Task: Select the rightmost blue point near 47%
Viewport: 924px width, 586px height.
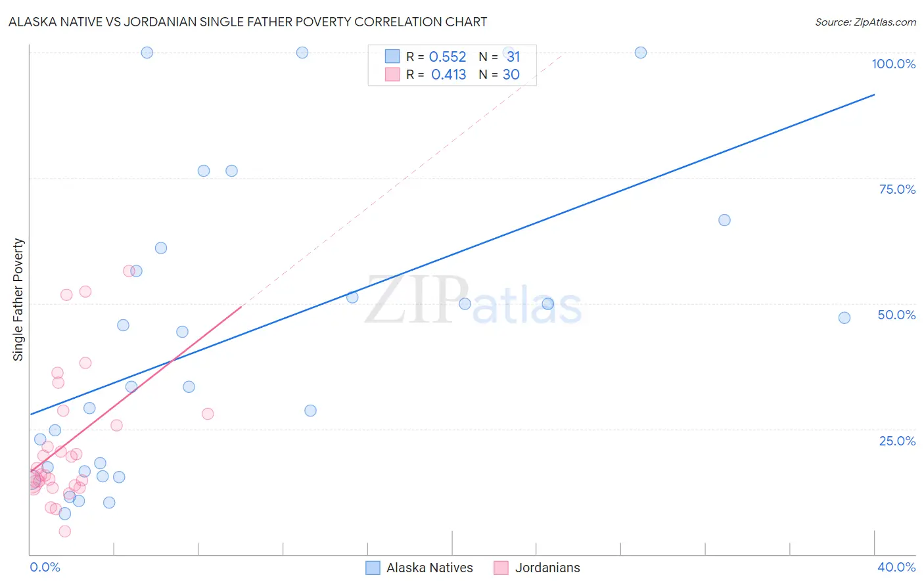Action: pos(844,318)
